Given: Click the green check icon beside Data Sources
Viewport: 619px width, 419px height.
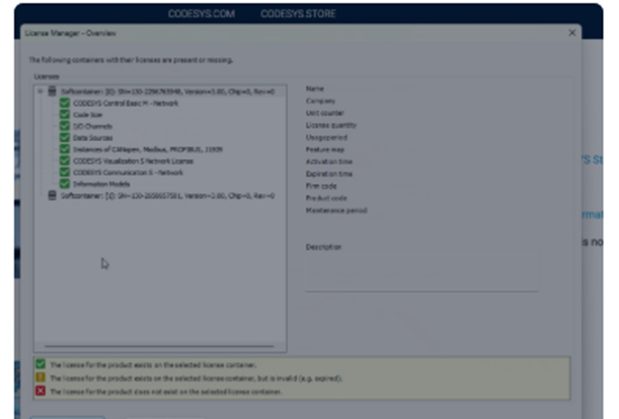Looking at the screenshot, I should pos(64,138).
